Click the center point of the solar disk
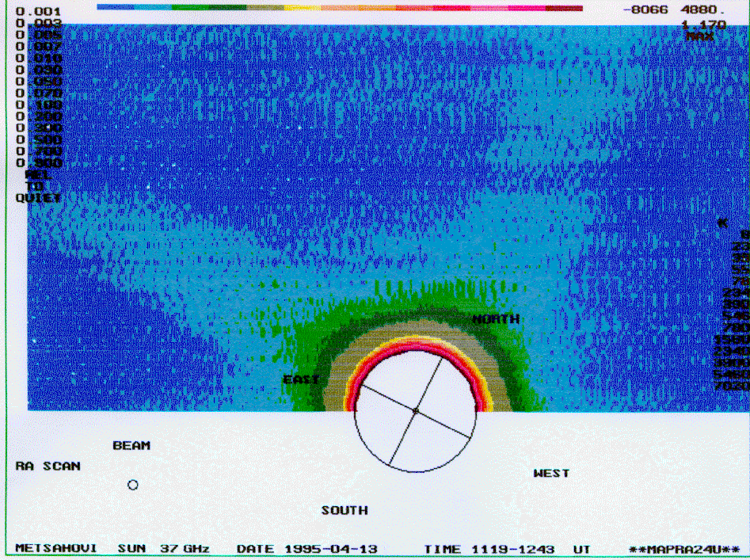The image size is (750, 560). [x=415, y=410]
